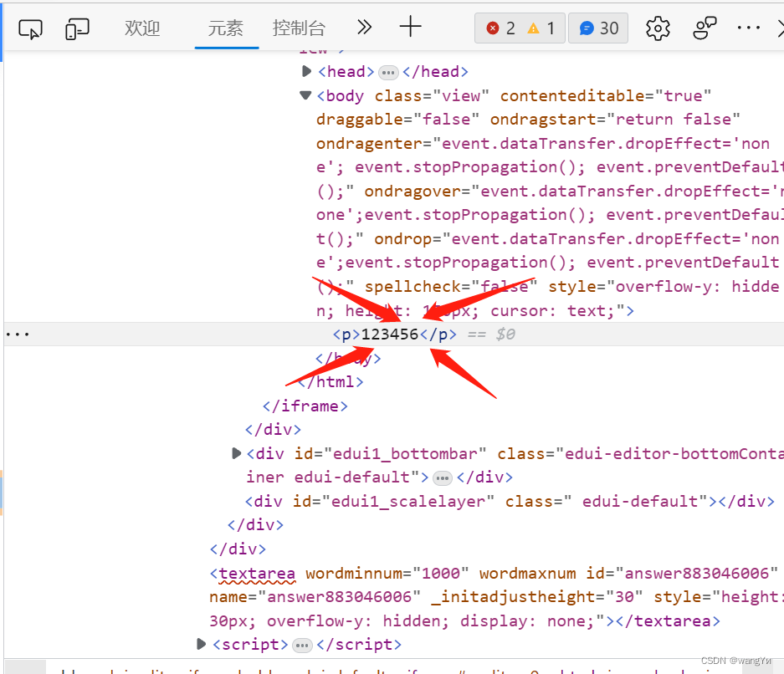The height and width of the screenshot is (674, 784).
Task: Select the closing </html> tag
Action: click(x=331, y=382)
